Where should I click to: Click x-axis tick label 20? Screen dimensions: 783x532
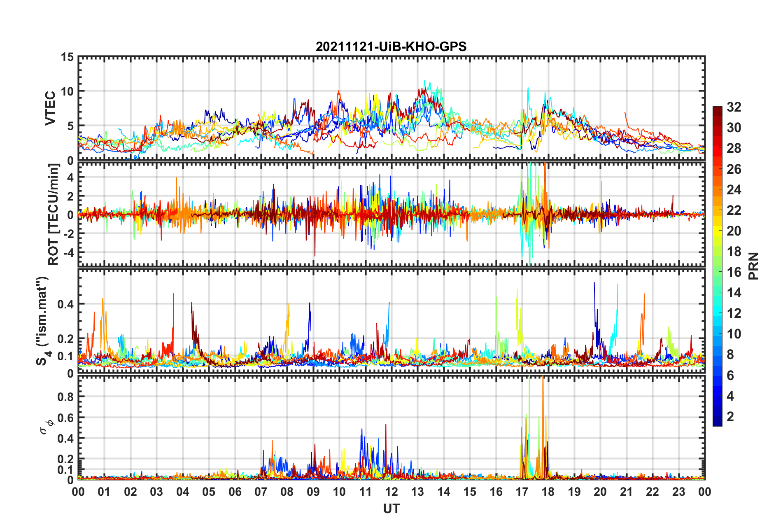point(600,492)
